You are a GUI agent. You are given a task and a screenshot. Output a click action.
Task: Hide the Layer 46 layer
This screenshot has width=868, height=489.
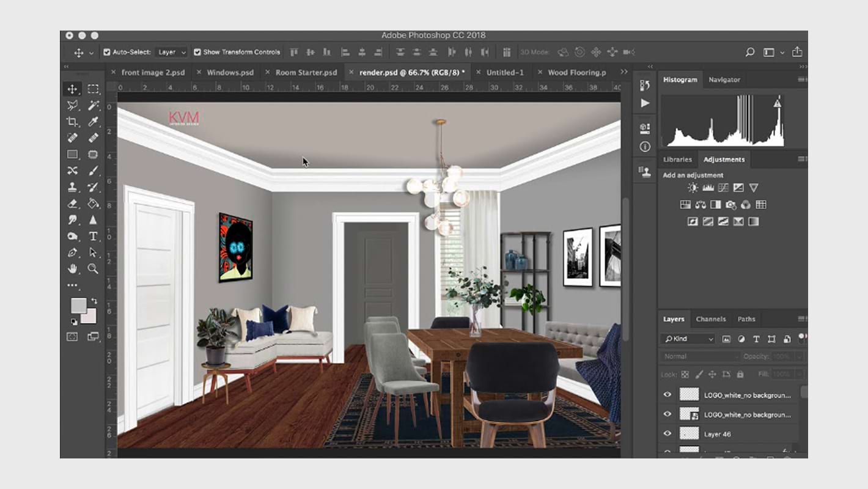[668, 434]
